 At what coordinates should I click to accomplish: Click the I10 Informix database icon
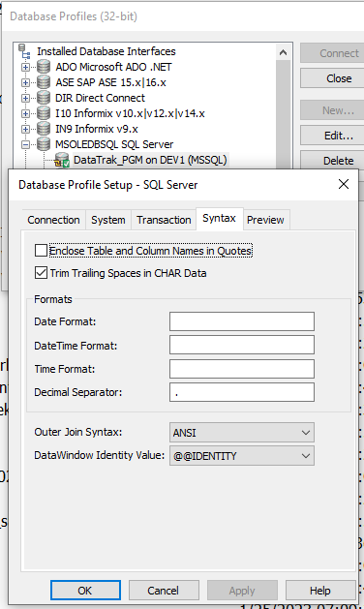44,113
